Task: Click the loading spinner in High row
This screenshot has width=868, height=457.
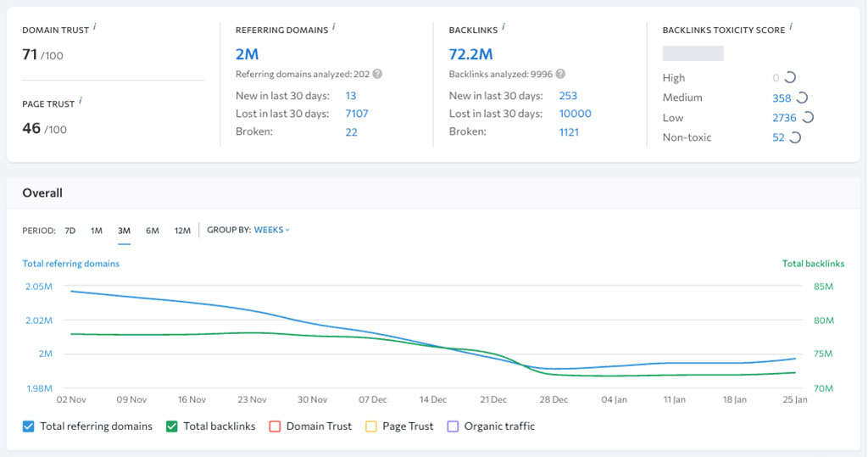Action: pos(791,77)
